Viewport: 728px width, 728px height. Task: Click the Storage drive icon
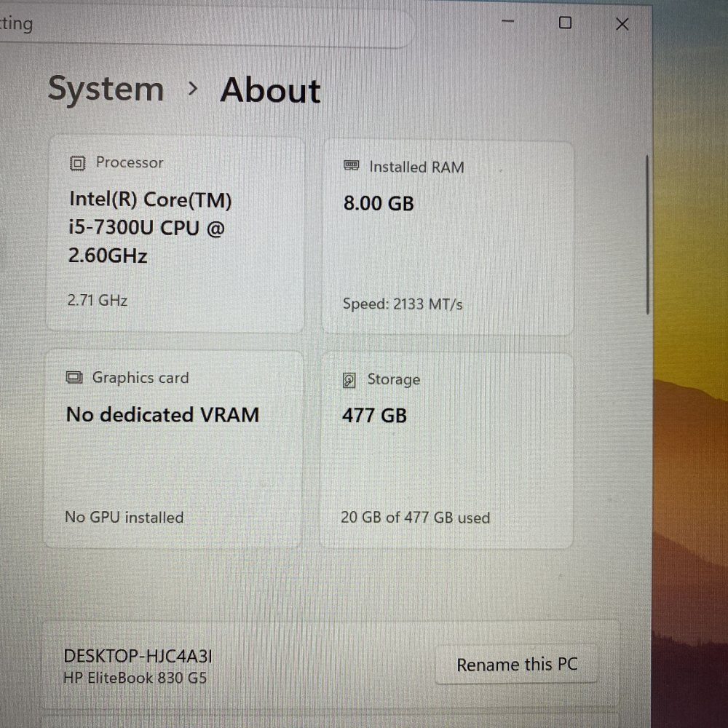coord(349,380)
